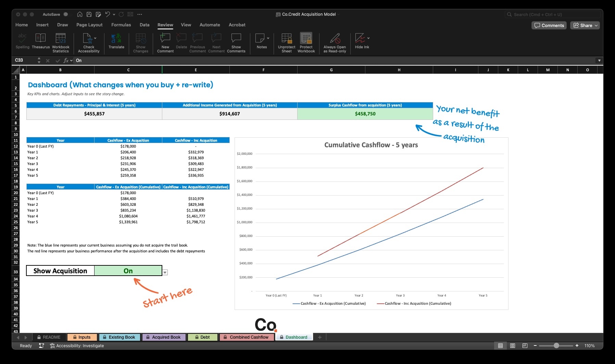Click the Comments button

click(x=549, y=25)
